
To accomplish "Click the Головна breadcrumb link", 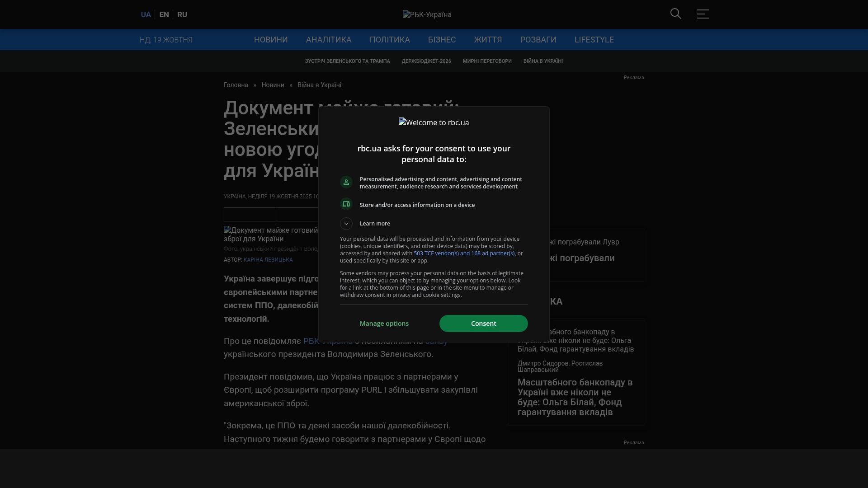I will click(236, 85).
